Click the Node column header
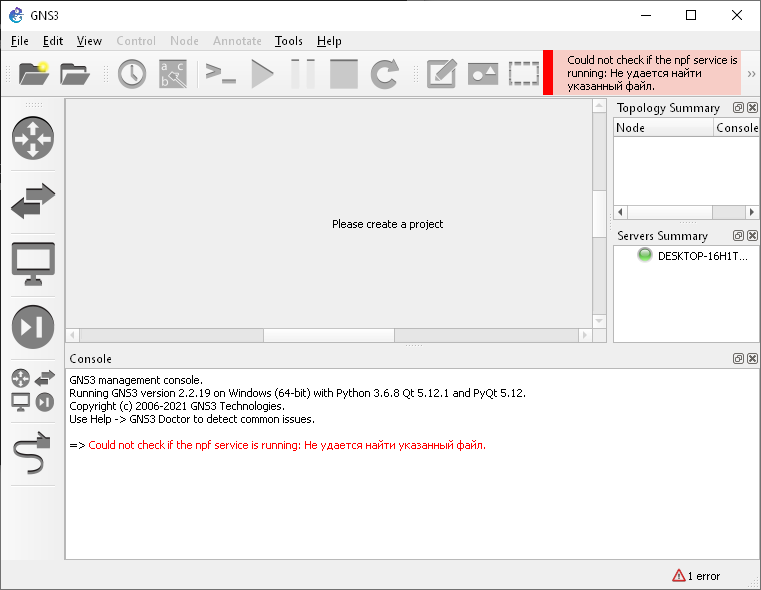Screen dimensions: 761x590 pos(663,128)
